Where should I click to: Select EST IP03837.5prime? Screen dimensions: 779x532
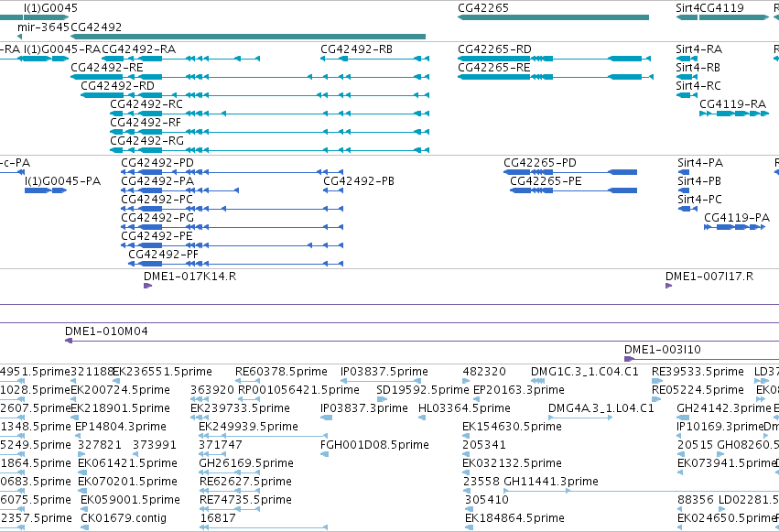tap(381, 381)
